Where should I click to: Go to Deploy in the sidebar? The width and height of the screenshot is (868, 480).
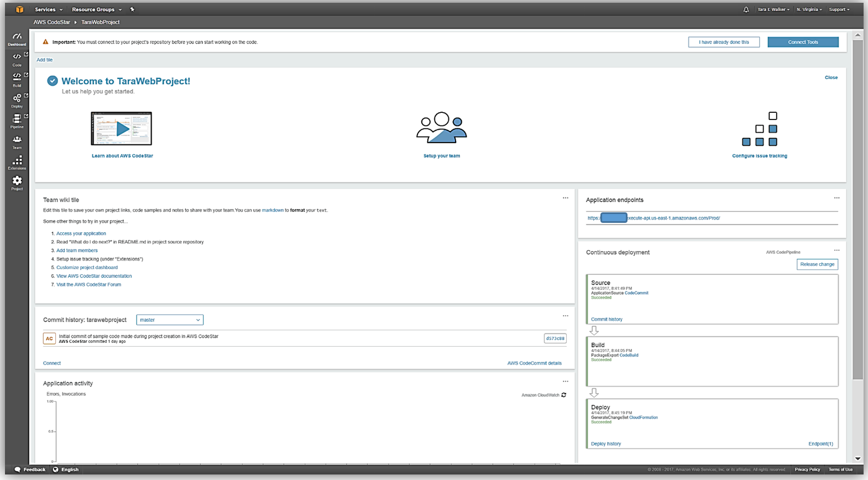click(17, 99)
